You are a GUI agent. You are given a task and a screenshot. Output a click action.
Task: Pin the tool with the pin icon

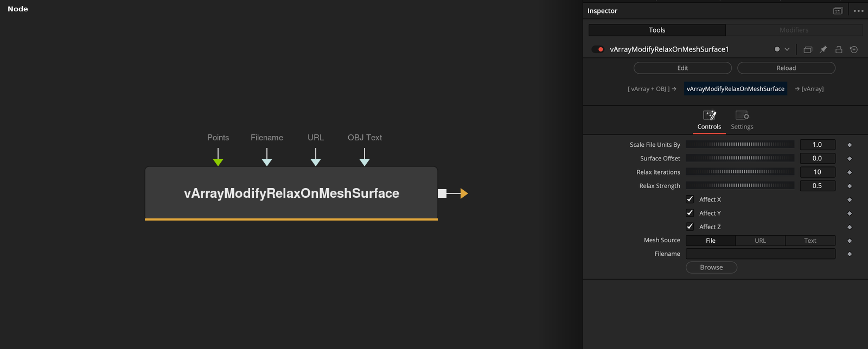click(823, 49)
